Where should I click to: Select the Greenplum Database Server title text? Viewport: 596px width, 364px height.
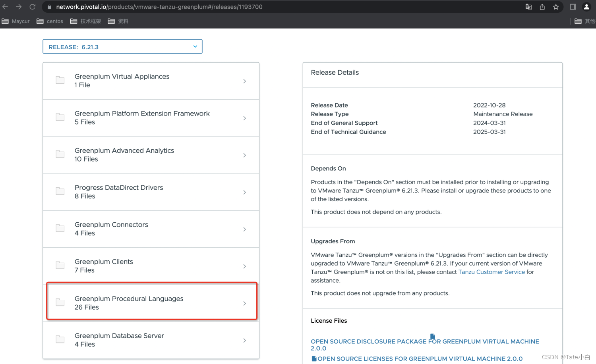[x=119, y=336]
